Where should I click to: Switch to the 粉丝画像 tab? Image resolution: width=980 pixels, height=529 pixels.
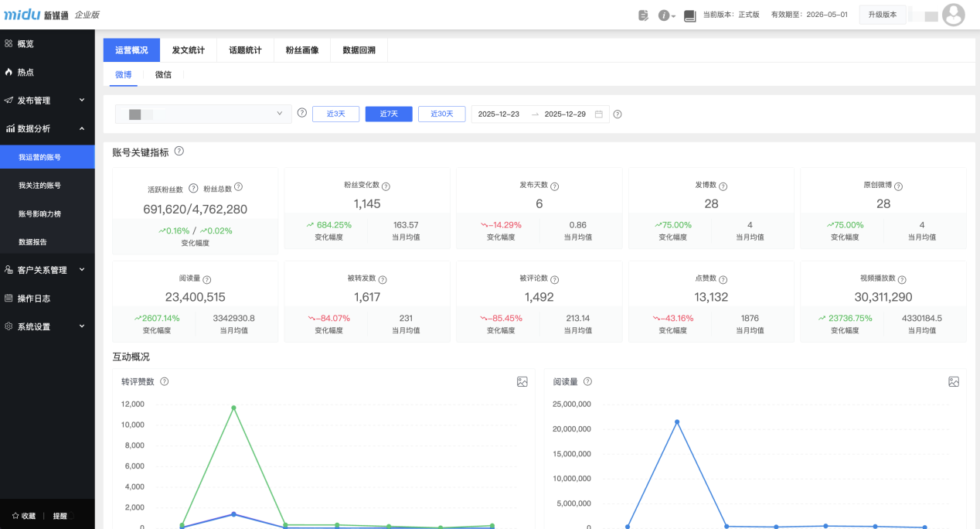point(301,49)
